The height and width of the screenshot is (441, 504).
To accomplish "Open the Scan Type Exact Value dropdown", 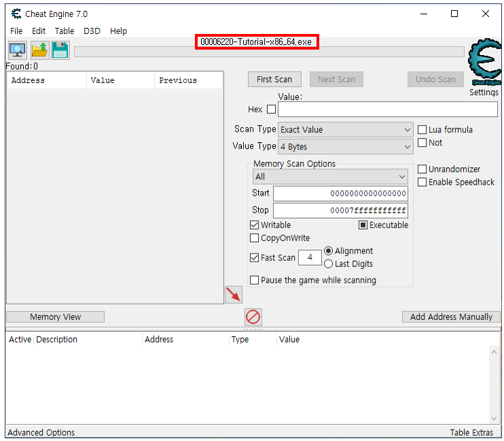I will coord(346,130).
